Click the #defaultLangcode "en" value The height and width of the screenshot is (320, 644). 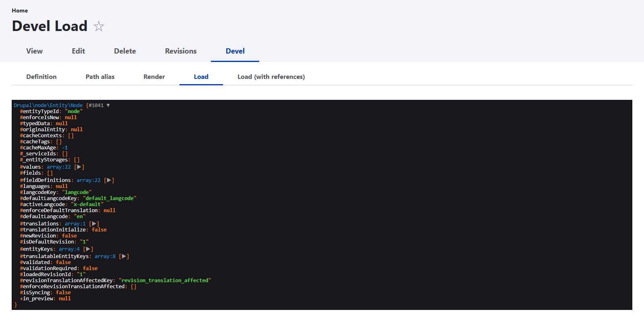click(80, 217)
